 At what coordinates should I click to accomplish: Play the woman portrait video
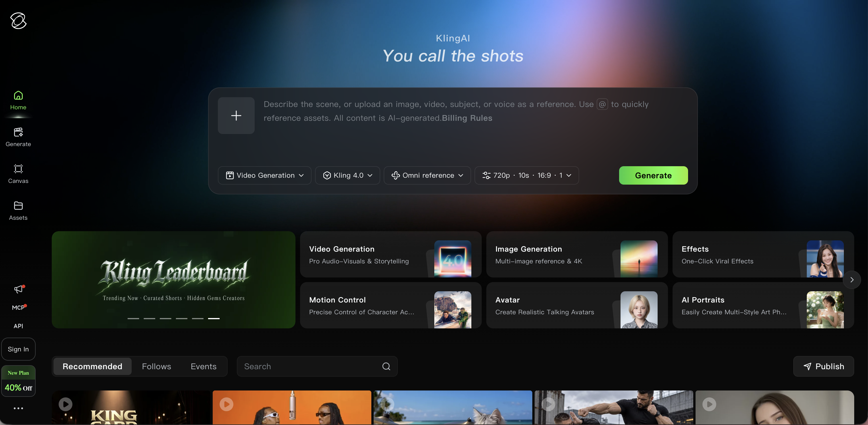click(709, 404)
